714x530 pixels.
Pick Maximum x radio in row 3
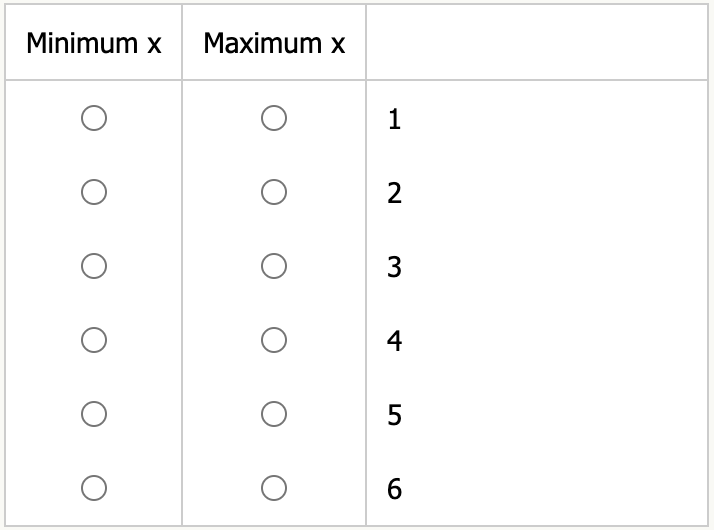click(274, 266)
